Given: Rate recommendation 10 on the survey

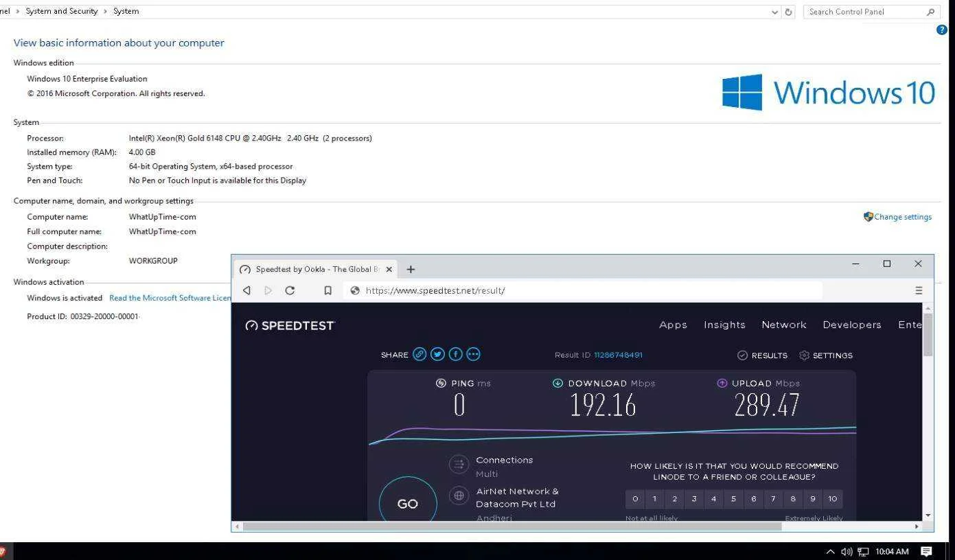Looking at the screenshot, I should point(833,499).
